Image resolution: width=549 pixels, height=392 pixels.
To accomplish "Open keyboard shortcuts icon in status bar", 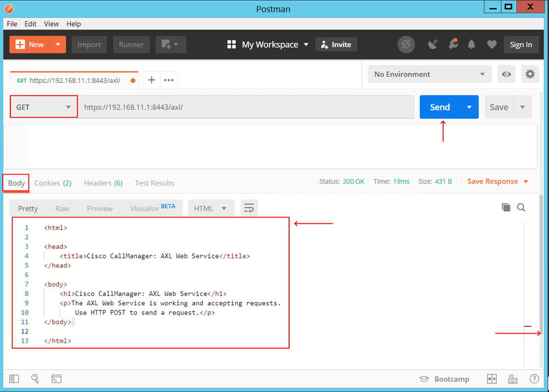I will tap(513, 379).
